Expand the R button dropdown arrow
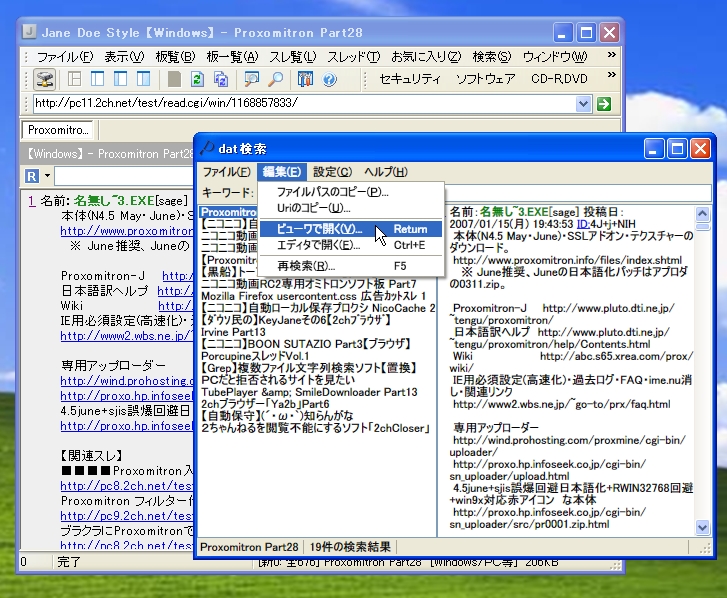 [47, 176]
